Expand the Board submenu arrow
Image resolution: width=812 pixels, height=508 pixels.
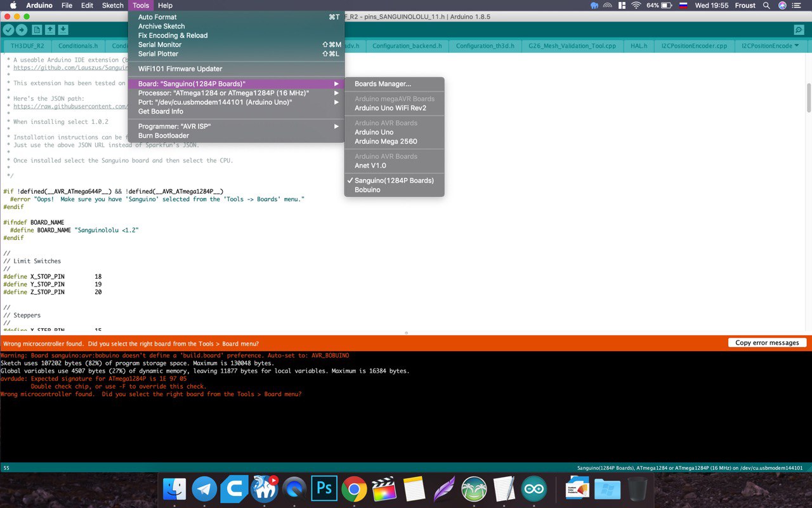pyautogui.click(x=337, y=84)
